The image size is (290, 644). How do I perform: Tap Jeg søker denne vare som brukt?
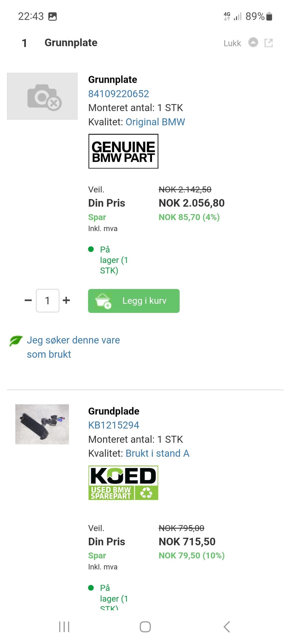(x=73, y=347)
